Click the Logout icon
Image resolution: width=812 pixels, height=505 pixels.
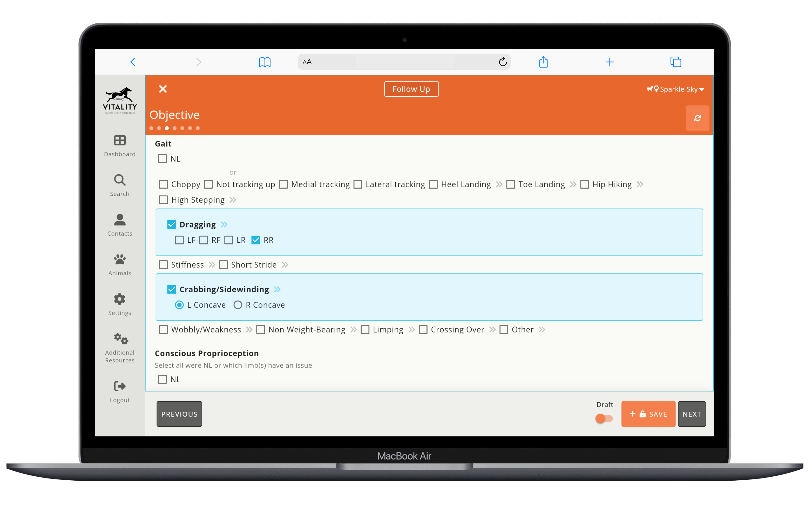tap(119, 386)
